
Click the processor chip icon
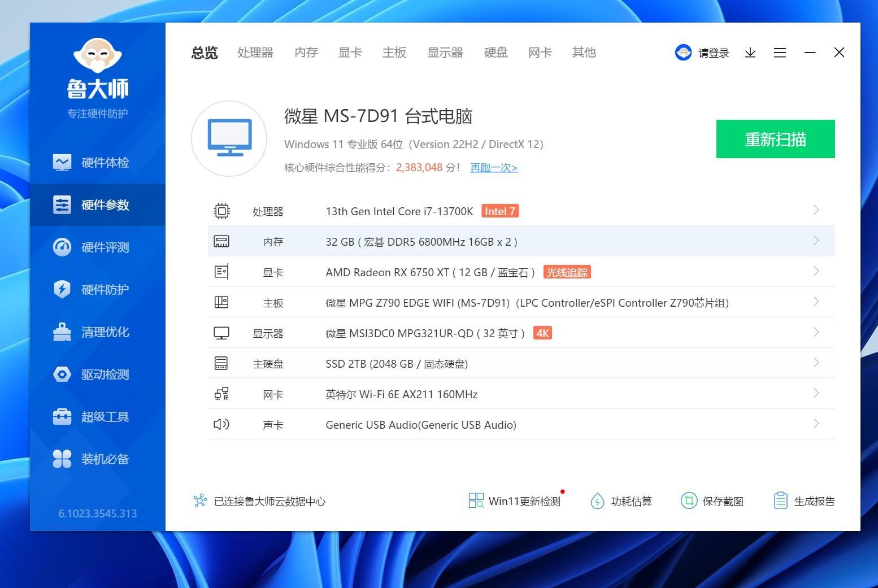click(221, 211)
